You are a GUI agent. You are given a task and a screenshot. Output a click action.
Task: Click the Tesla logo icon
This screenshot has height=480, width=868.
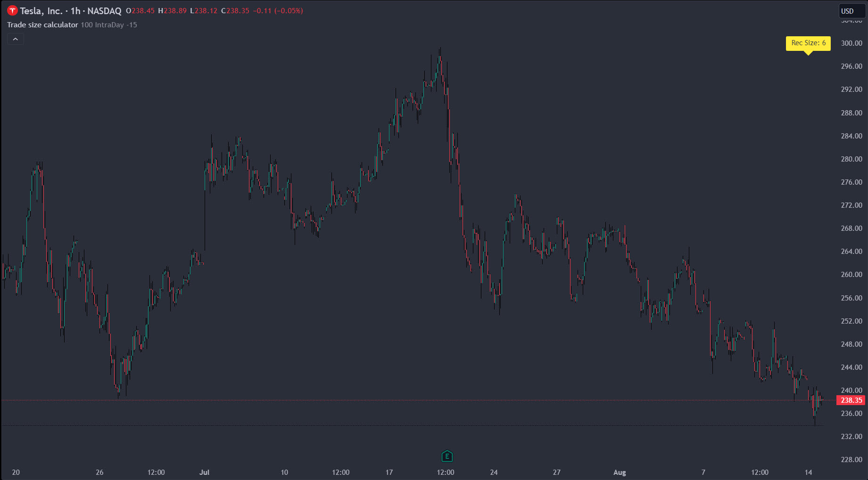click(12, 9)
